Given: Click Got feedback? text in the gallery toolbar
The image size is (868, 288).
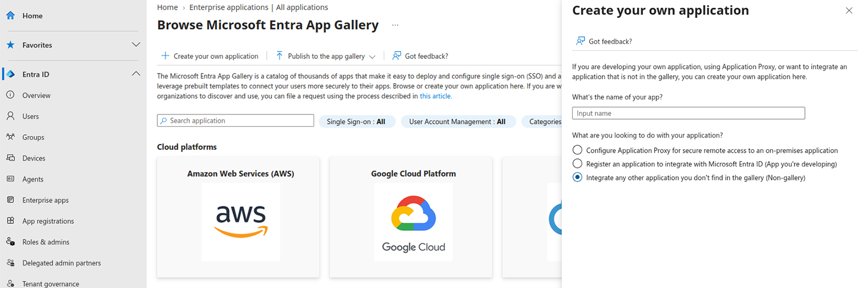Looking at the screenshot, I should 426,56.
